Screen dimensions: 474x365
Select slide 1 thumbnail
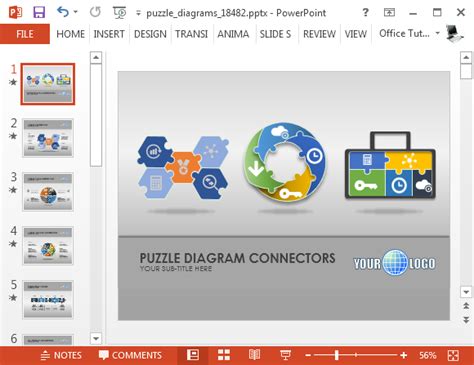coord(48,84)
